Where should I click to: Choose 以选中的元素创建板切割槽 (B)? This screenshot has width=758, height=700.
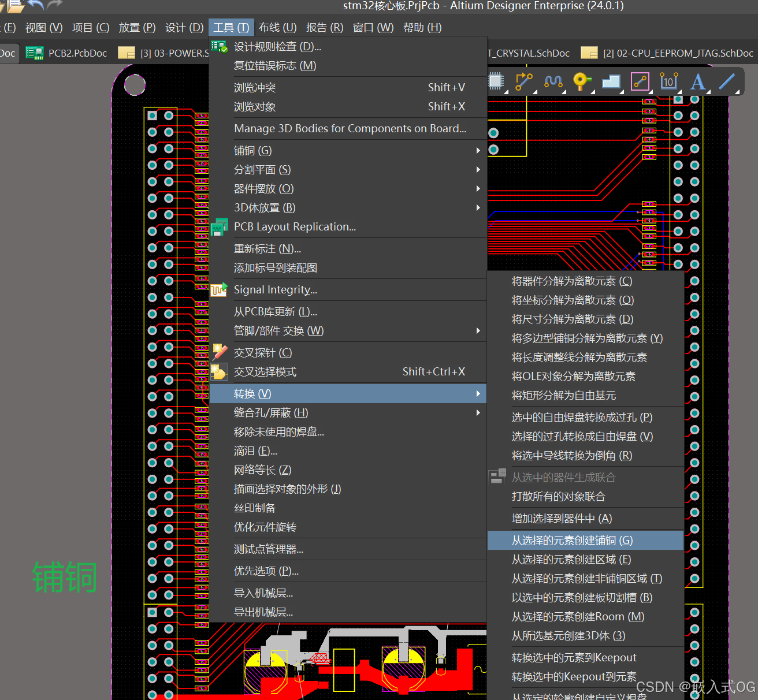[586, 597]
